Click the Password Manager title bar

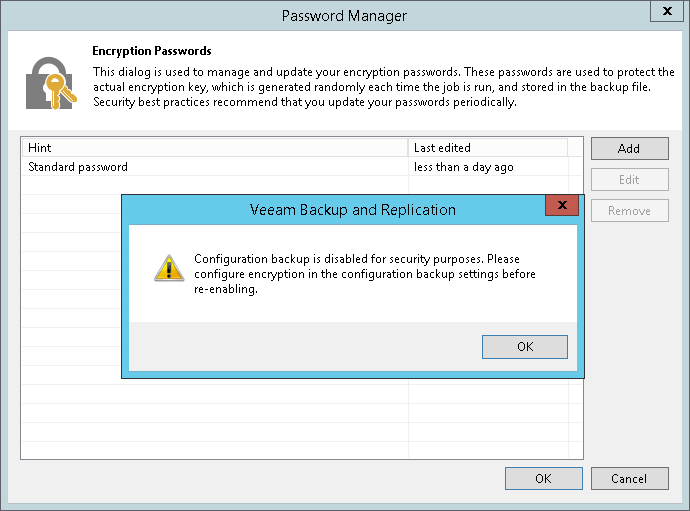coord(344,16)
